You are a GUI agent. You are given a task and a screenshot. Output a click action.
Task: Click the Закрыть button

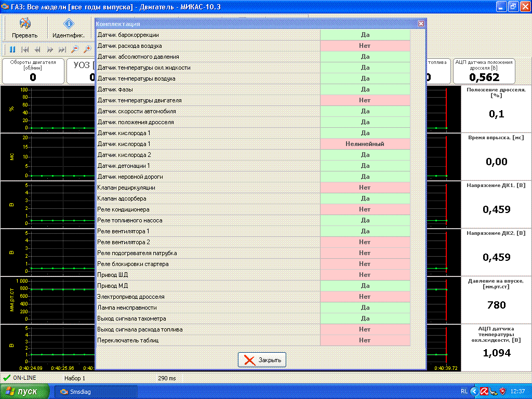point(262,360)
